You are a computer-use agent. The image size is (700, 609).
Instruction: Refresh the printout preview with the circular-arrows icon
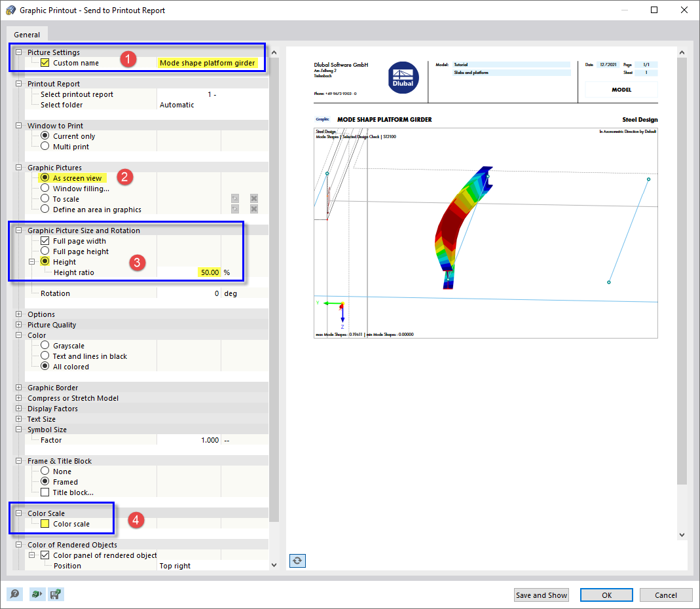point(297,561)
